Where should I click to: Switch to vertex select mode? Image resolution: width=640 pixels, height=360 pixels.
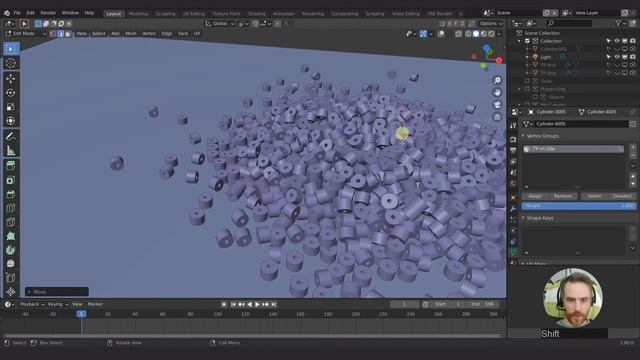(x=53, y=34)
